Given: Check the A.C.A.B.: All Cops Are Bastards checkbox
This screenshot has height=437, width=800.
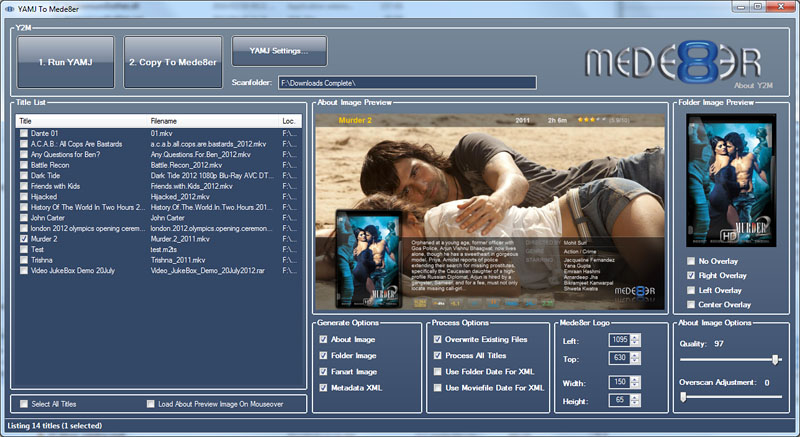Looking at the screenshot, I should [23, 144].
